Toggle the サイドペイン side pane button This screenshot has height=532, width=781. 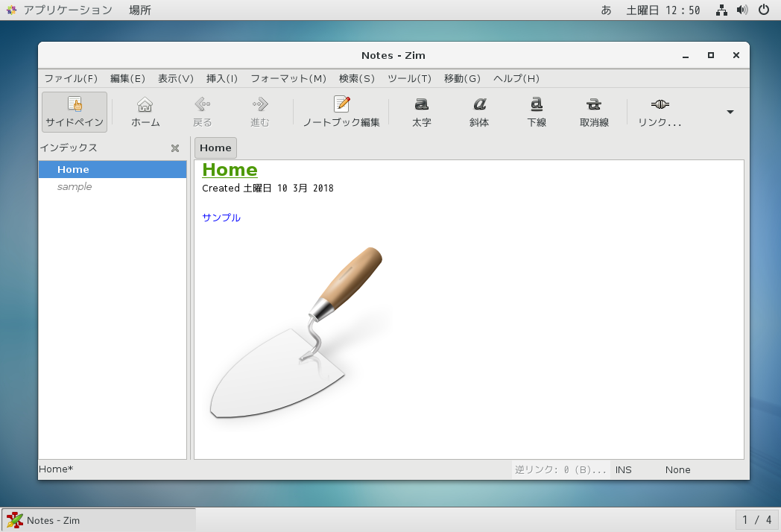pyautogui.click(x=75, y=112)
